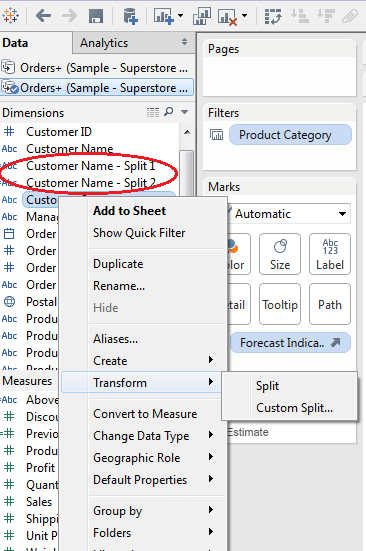366x551 pixels.
Task: Click the Tableau start page logo icon
Action: 10,15
